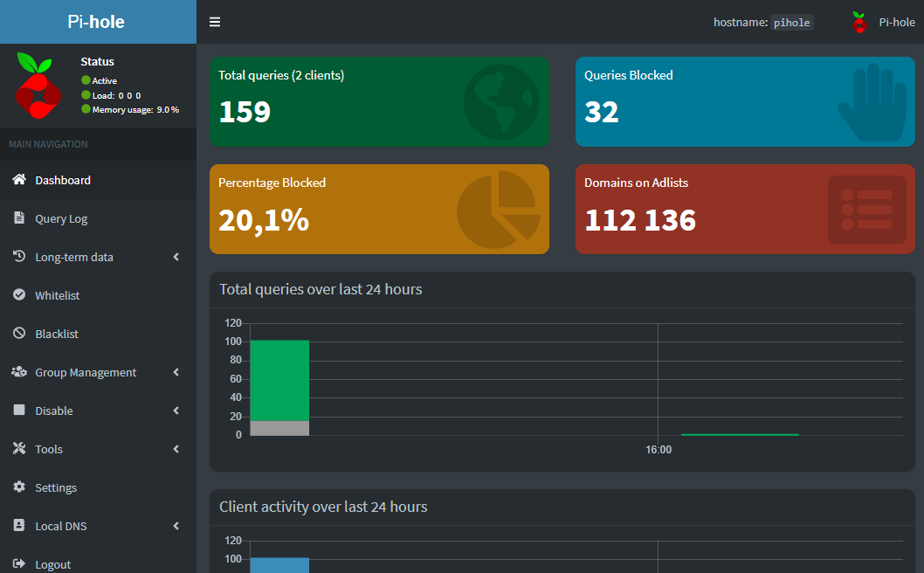This screenshot has height=573, width=924.
Task: Expand the Long-term data submenu chevron
Action: 176,257
